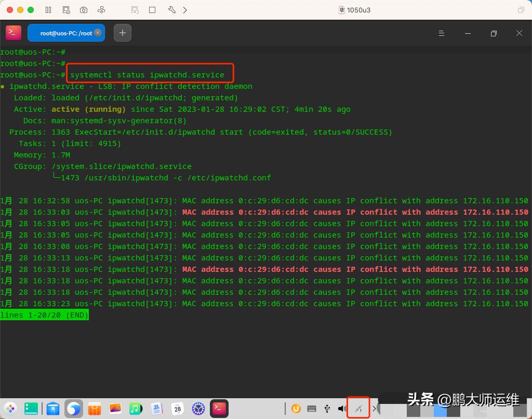This screenshot has height=419, width=532.
Task: Open the volume control in the system tray
Action: (x=342, y=409)
